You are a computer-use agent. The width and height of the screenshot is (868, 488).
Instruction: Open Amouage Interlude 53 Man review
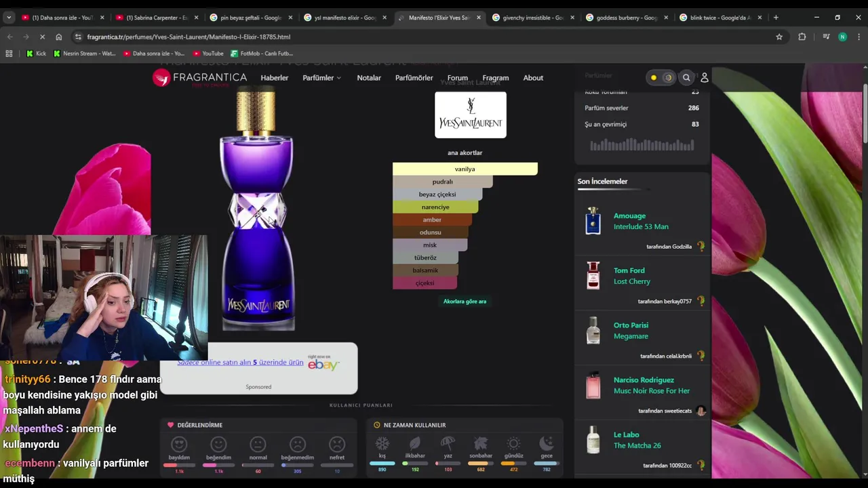pyautogui.click(x=641, y=221)
